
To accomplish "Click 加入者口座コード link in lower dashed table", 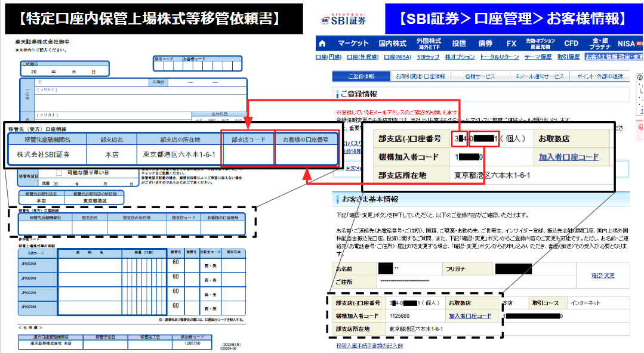I will [470, 316].
